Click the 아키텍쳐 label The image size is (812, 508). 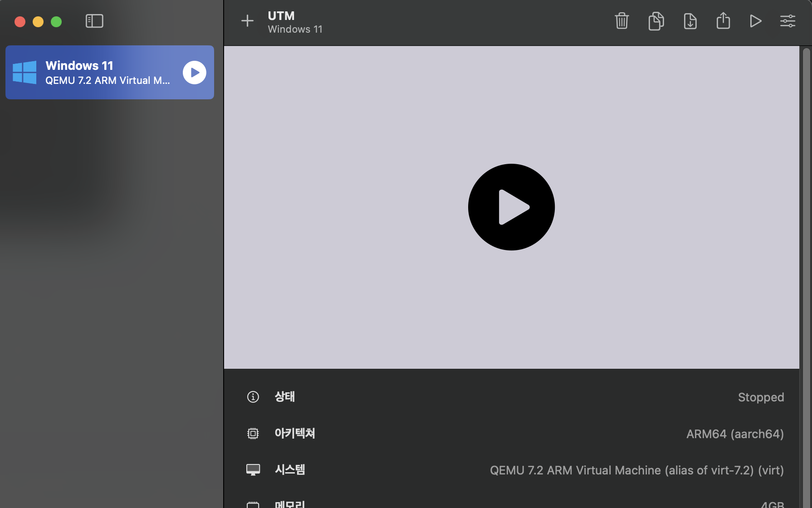point(295,434)
